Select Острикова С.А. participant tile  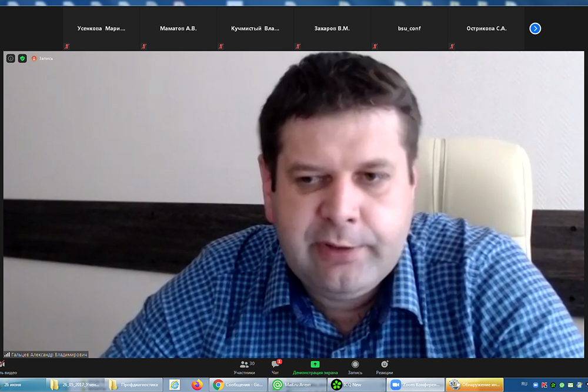(x=486, y=28)
